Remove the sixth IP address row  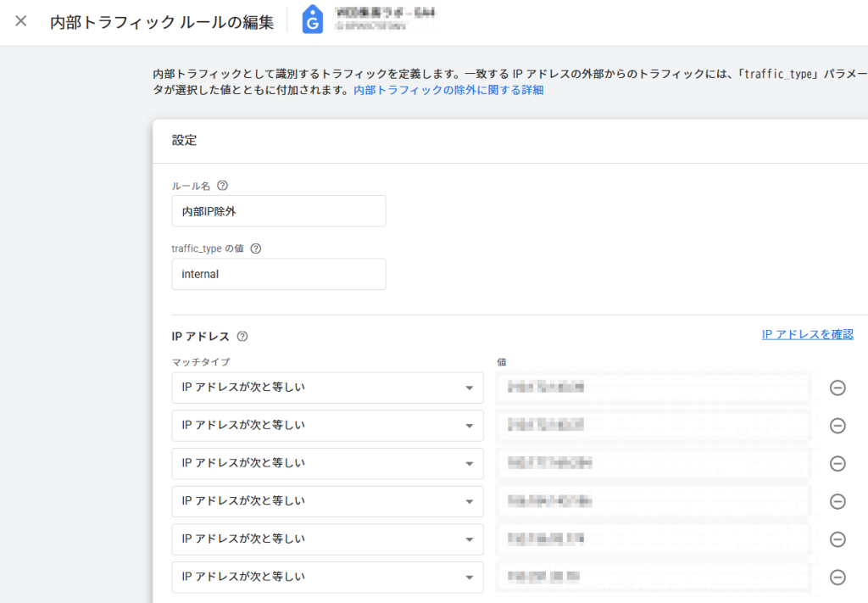(837, 578)
